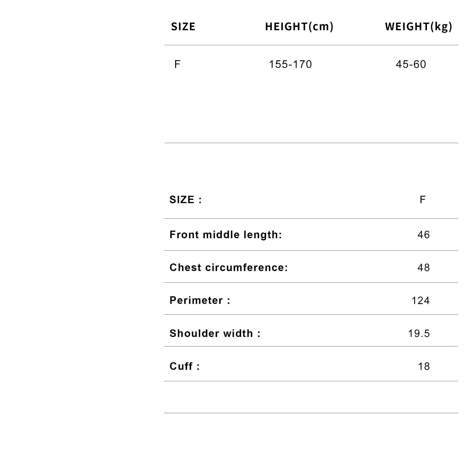Viewport: 476px width, 455px height.
Task: Click the "Perimeter :" label
Action: pyautogui.click(x=200, y=301)
